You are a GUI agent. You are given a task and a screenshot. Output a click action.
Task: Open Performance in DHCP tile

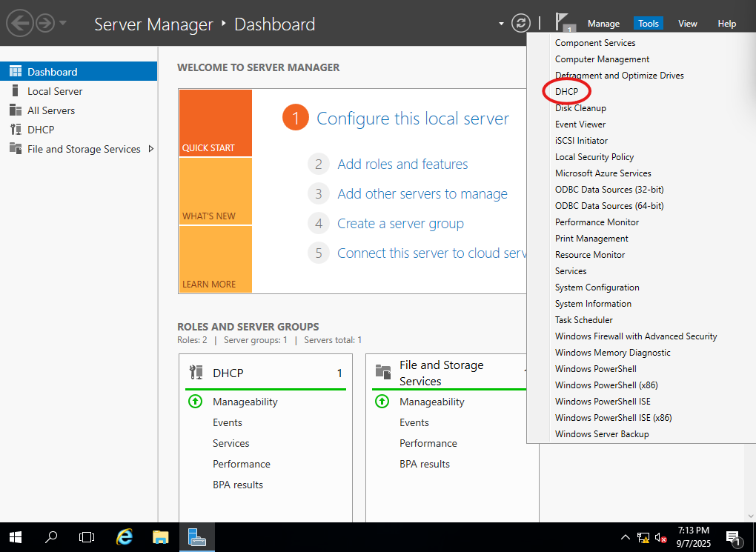tap(242, 464)
